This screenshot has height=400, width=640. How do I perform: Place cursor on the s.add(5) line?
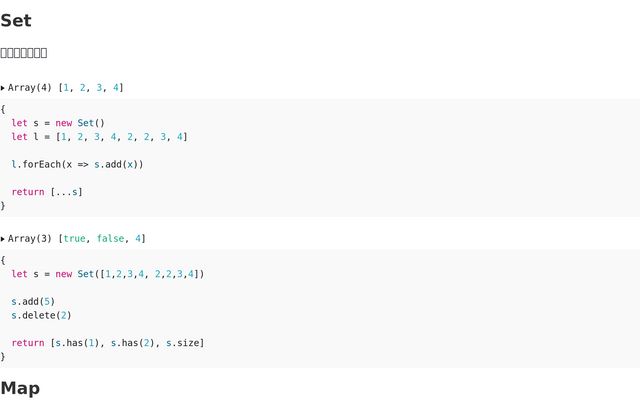tap(33, 301)
